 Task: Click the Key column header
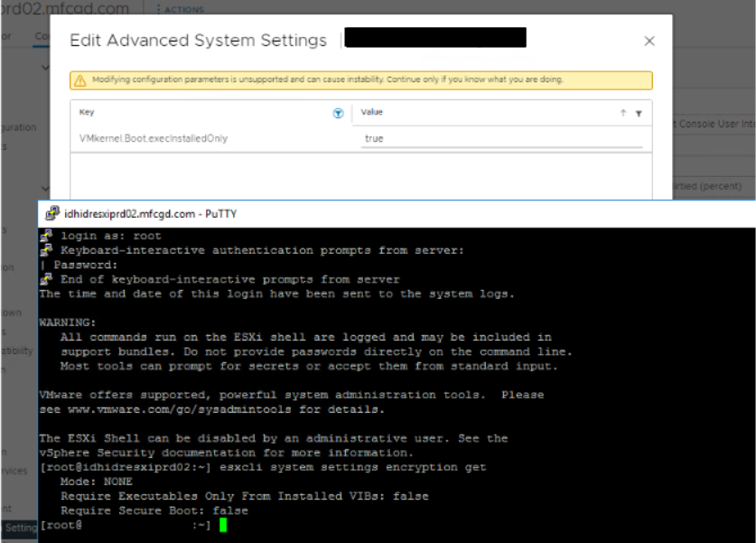[86, 112]
